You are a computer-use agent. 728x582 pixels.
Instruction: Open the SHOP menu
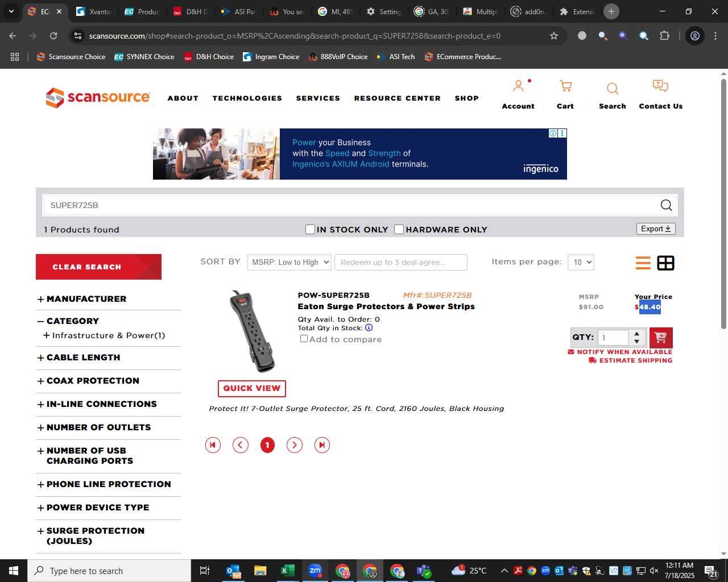click(x=467, y=98)
